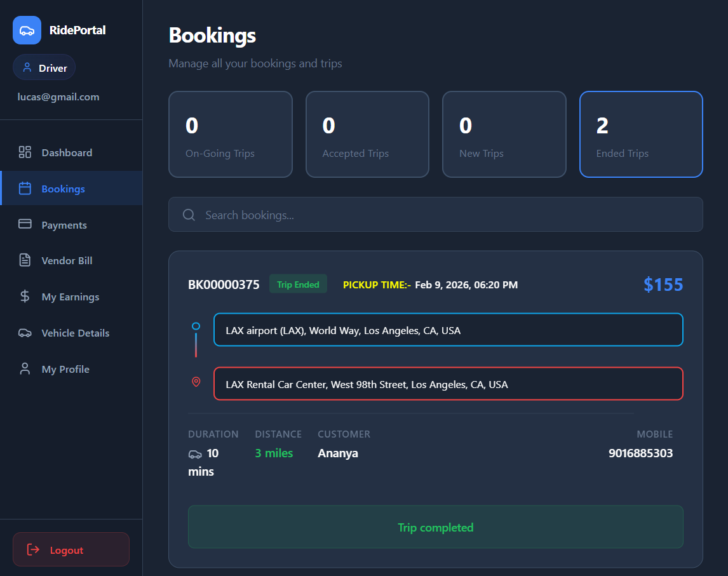This screenshot has height=576, width=728.
Task: Click the Trip completed status bar
Action: coord(435,527)
